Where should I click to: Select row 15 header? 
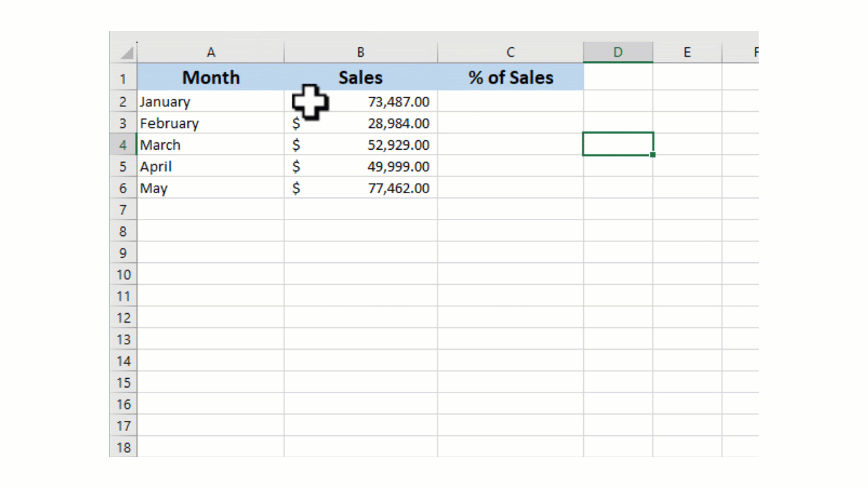click(123, 383)
